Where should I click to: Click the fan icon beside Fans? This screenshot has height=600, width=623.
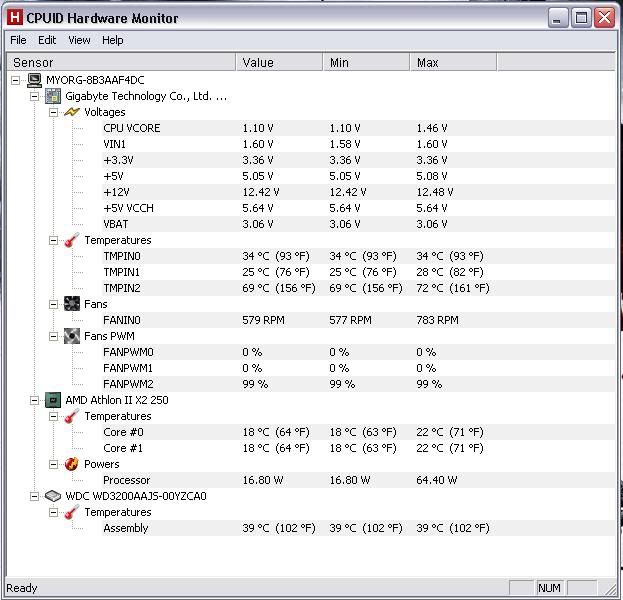tap(72, 304)
